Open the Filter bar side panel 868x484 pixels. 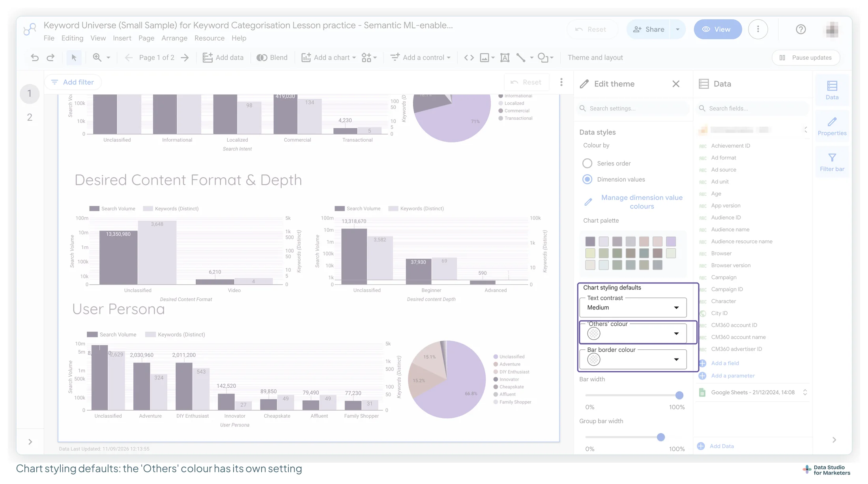point(832,162)
